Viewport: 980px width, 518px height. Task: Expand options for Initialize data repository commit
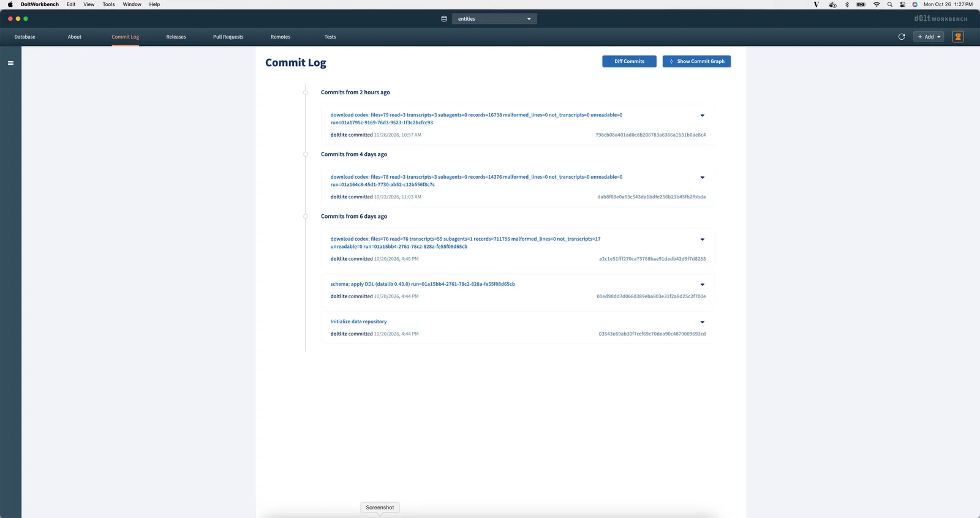pyautogui.click(x=703, y=322)
